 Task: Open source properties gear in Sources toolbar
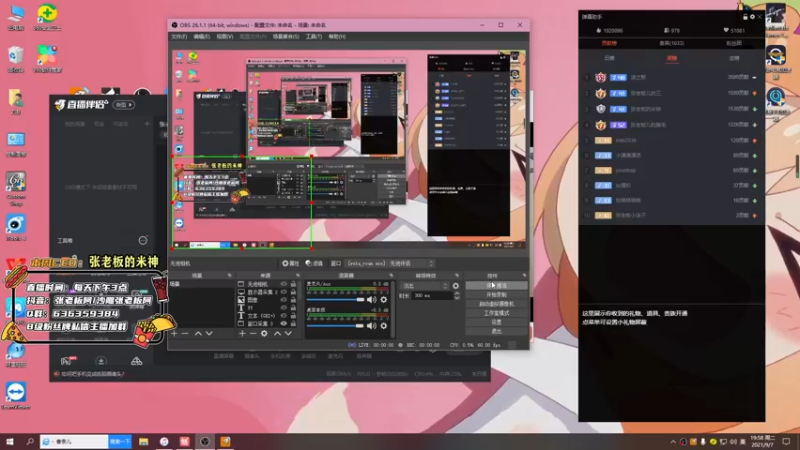click(264, 334)
